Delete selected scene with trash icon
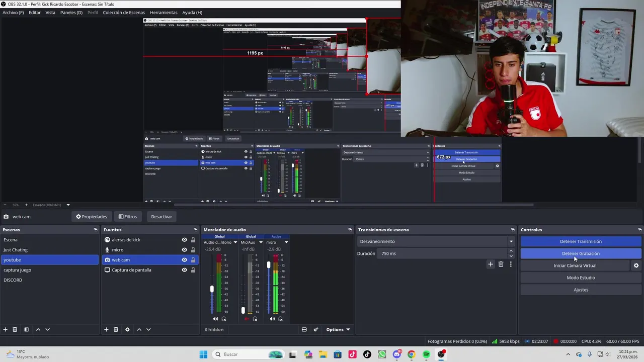Screen dimensions: 644x362 [15, 329]
